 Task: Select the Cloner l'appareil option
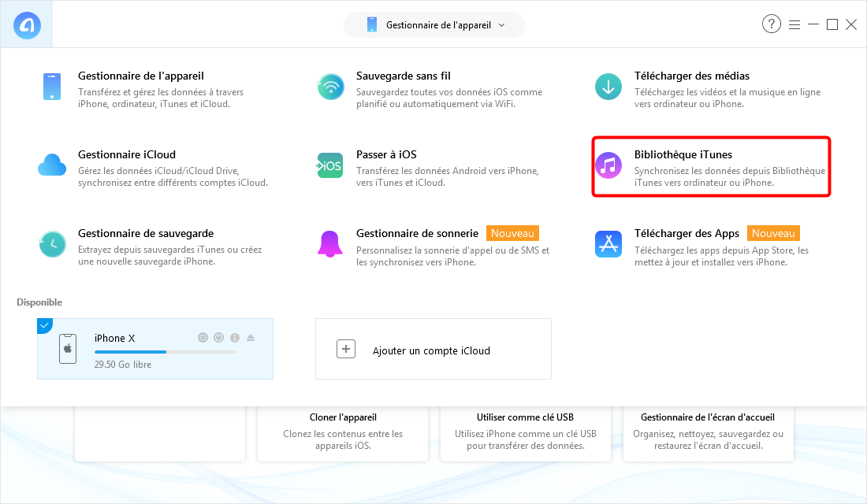343,432
